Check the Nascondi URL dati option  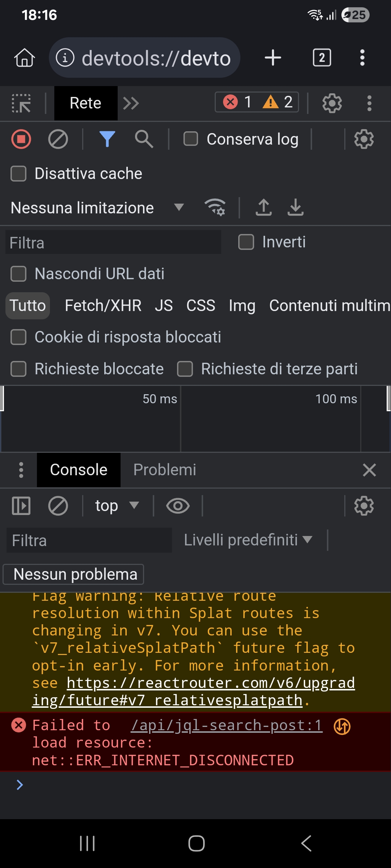pyautogui.click(x=18, y=274)
